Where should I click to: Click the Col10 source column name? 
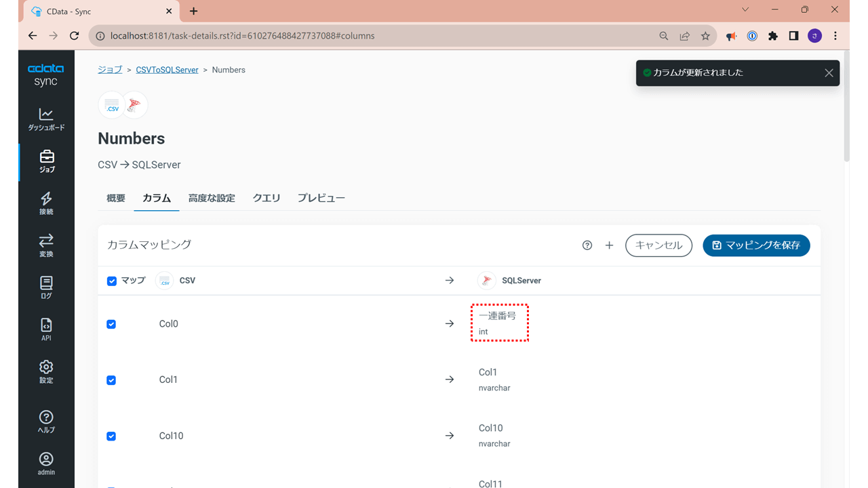click(x=172, y=436)
